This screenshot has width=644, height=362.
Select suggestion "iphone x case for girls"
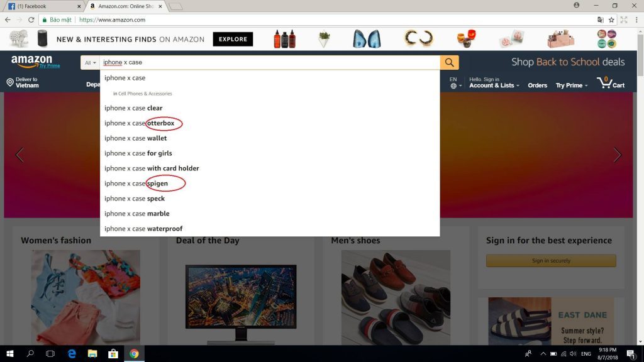pyautogui.click(x=270, y=153)
